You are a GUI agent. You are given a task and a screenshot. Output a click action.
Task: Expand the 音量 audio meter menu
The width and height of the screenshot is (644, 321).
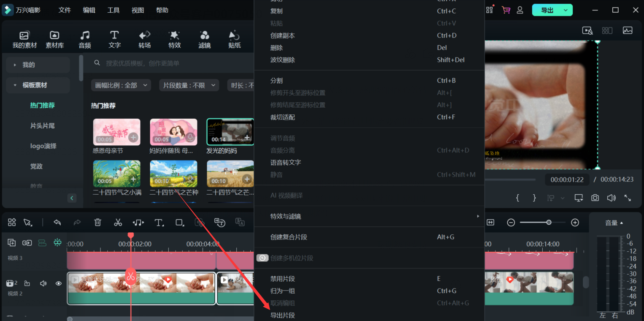pos(614,223)
